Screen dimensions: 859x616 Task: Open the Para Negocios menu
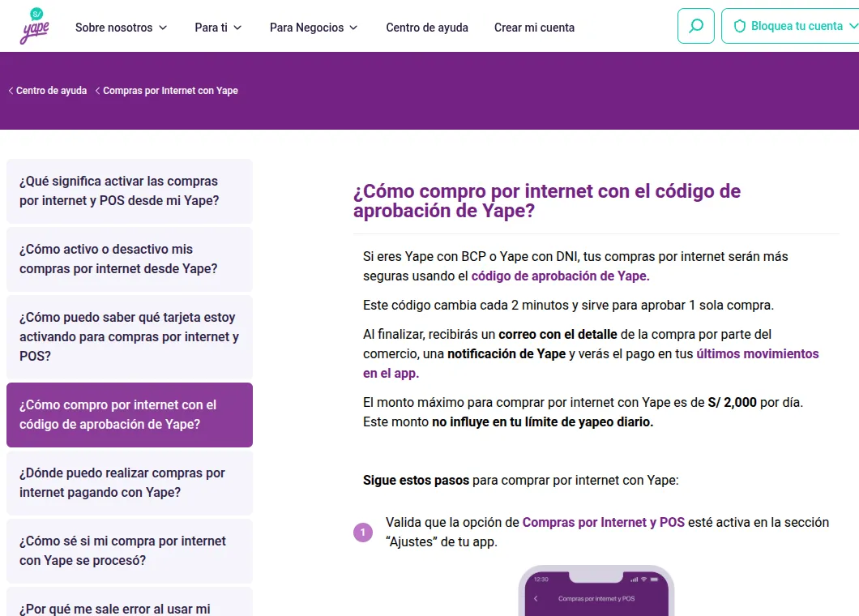coord(314,28)
